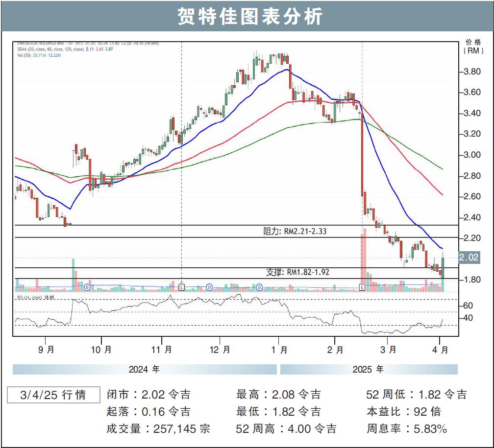
Task: Click the 3/4/25 行情 date box
Action: point(53,395)
